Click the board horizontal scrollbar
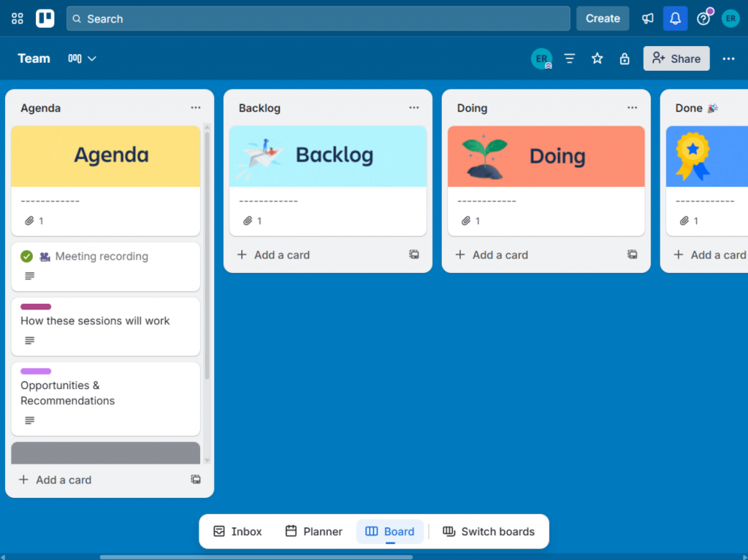This screenshot has height=560, width=748. pos(256,557)
